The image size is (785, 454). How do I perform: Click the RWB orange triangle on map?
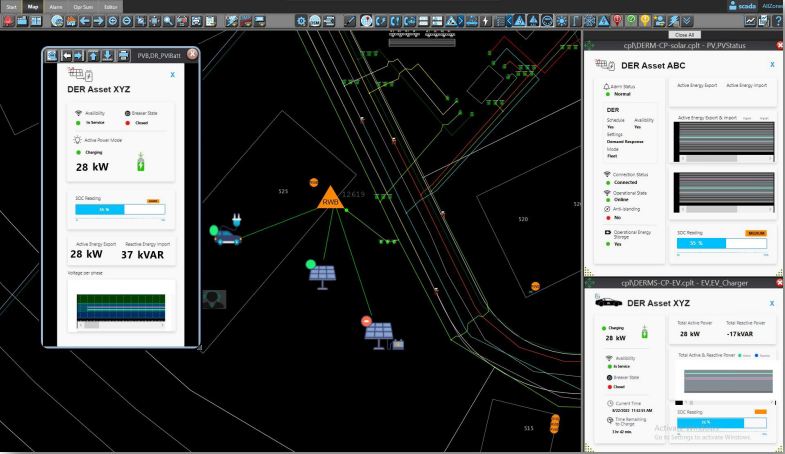tap(329, 199)
